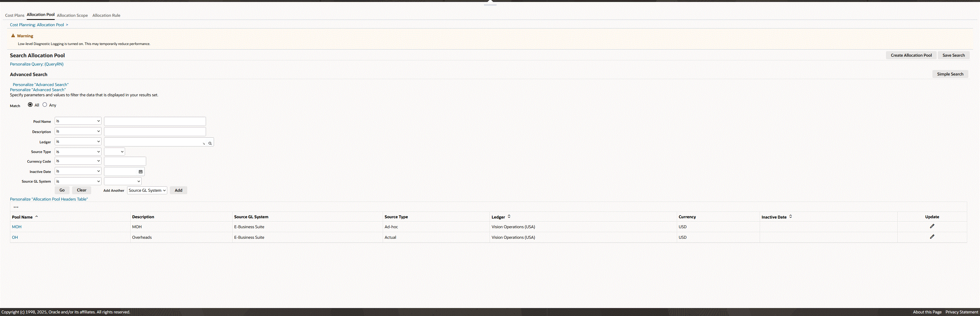Select the Match All radio button

(x=30, y=105)
